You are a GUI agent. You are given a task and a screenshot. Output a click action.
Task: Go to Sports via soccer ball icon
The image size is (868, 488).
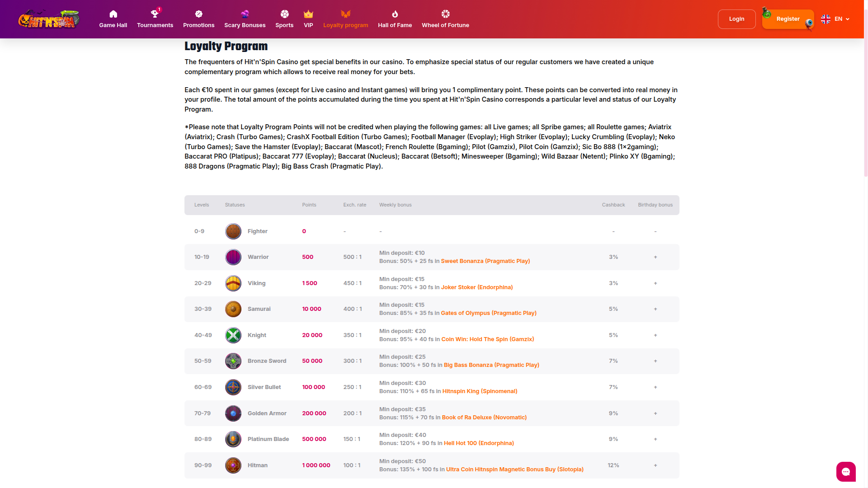click(x=284, y=14)
